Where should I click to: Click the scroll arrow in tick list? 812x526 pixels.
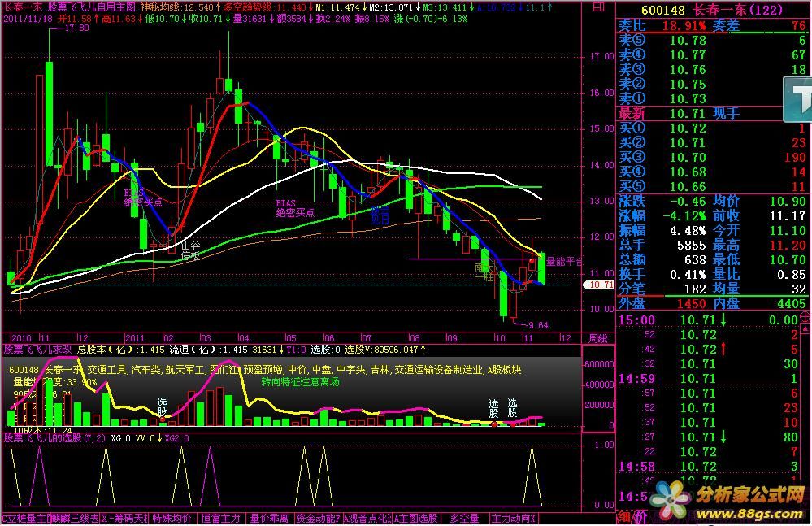click(x=805, y=328)
